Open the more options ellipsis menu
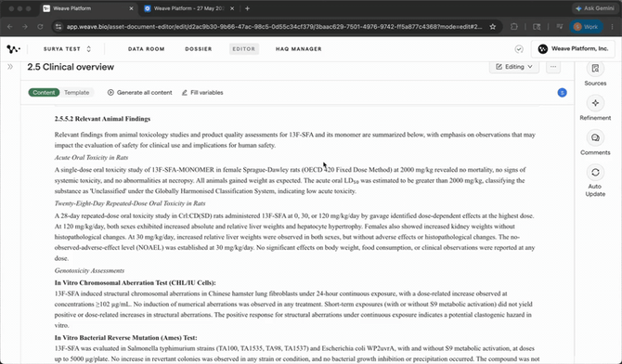The width and height of the screenshot is (622, 364). click(553, 67)
